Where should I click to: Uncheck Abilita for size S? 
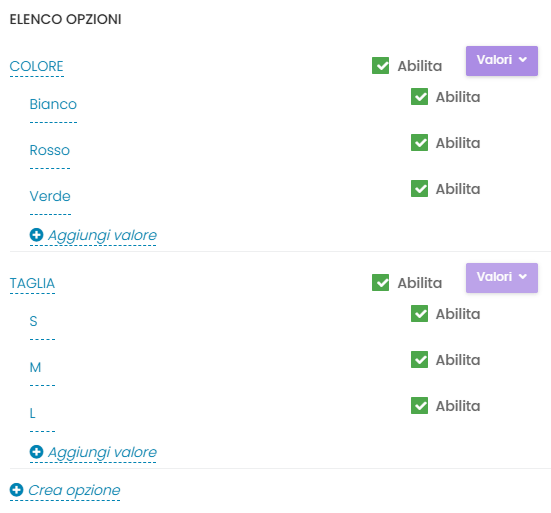420,314
